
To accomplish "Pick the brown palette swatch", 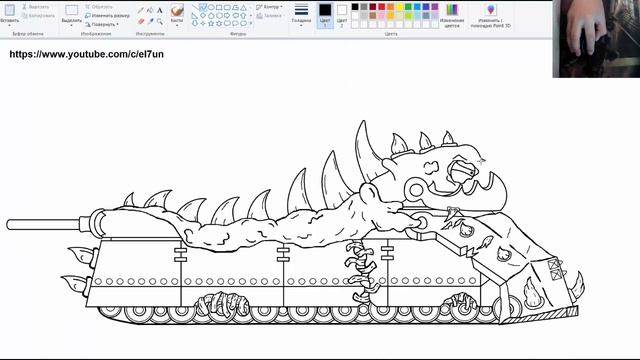I will pos(373,16).
